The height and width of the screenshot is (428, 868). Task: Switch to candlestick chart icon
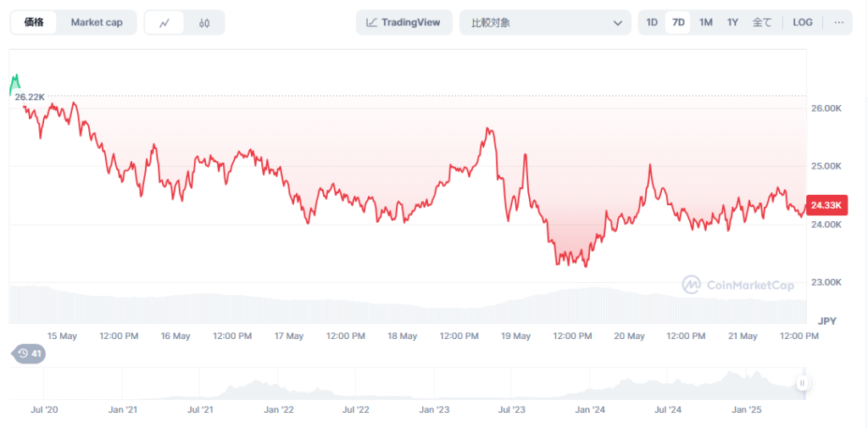coord(204,23)
